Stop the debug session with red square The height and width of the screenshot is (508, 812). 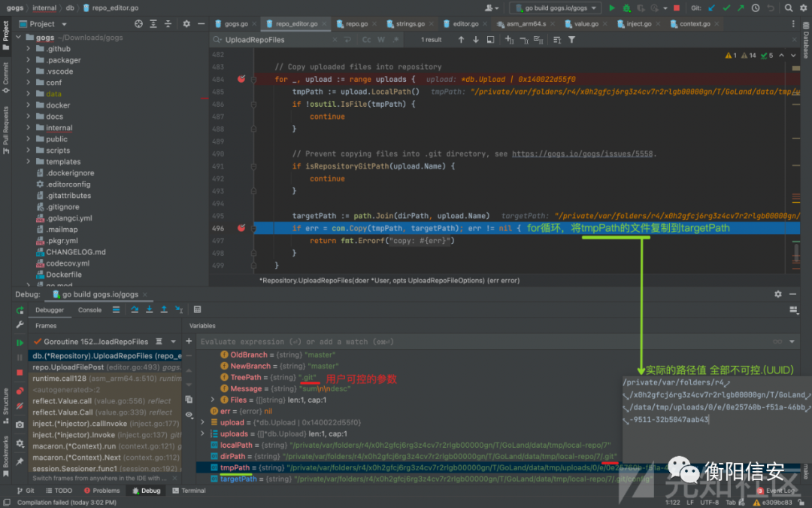[20, 373]
